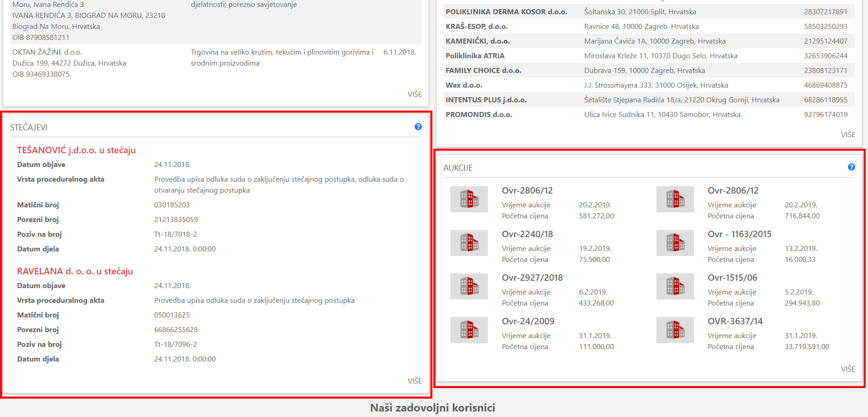
Task: Open auction title OVR-3637/14
Action: click(735, 321)
